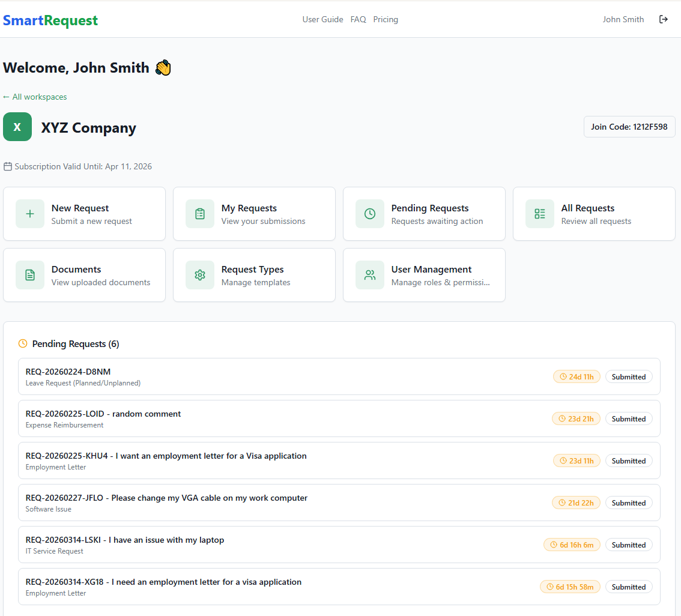Image resolution: width=681 pixels, height=616 pixels.
Task: Click the users icon on User Management card
Action: 369,275
